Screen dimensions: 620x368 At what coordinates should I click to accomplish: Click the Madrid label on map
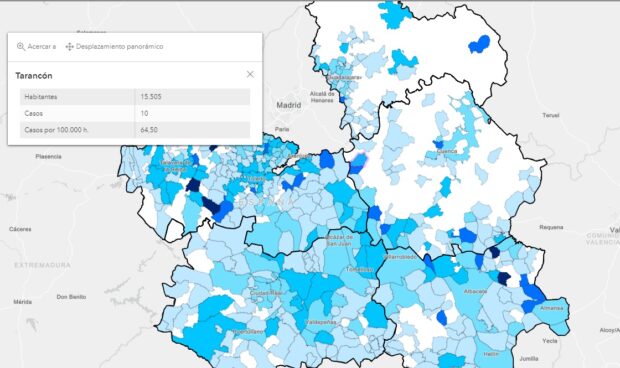point(289,105)
